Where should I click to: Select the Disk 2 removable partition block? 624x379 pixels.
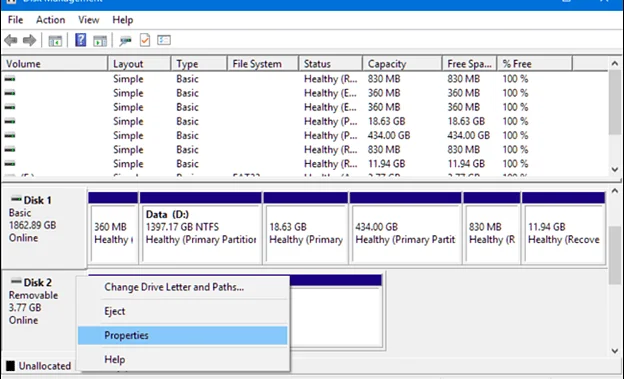(x=336, y=311)
